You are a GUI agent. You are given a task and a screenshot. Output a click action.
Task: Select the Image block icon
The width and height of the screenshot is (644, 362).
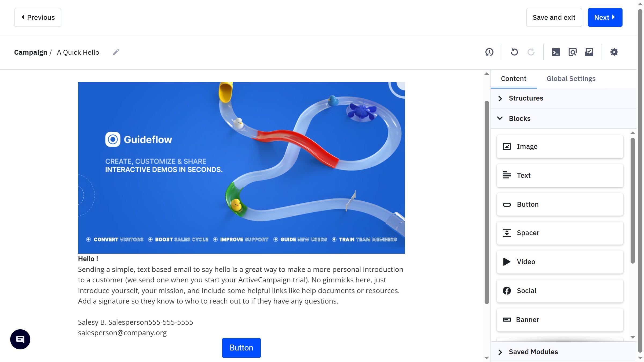pyautogui.click(x=507, y=146)
